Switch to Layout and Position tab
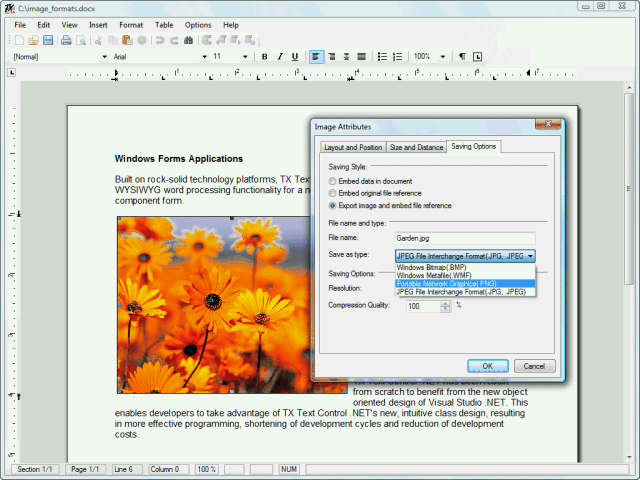The height and width of the screenshot is (480, 640). pos(351,147)
